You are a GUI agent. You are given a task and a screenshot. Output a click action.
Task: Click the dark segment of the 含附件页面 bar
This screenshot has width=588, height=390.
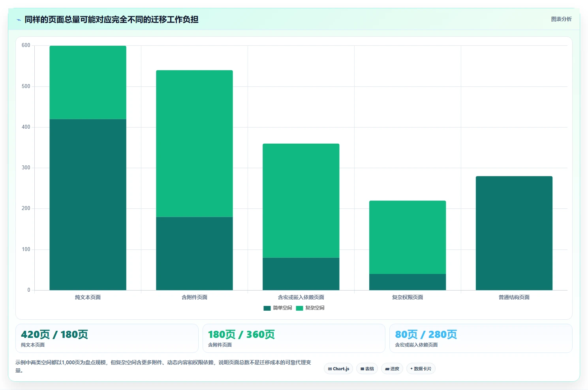(x=194, y=253)
